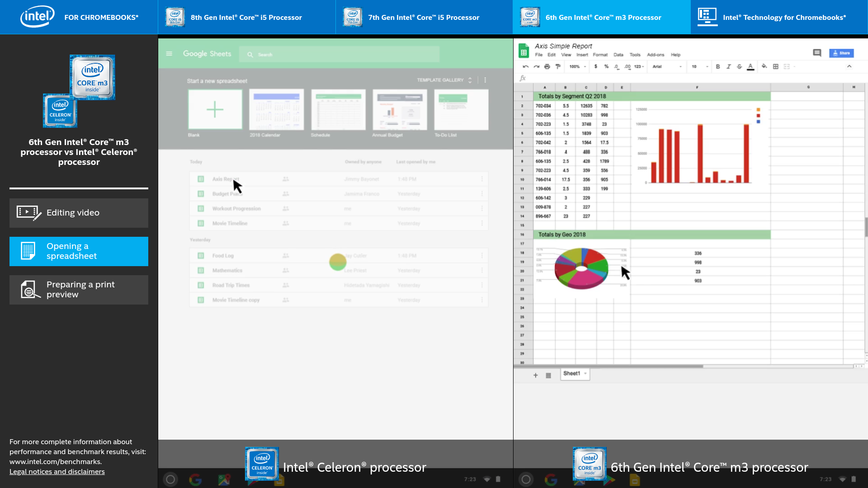This screenshot has height=488, width=868.
Task: Select the paint format tool
Action: tap(558, 66)
